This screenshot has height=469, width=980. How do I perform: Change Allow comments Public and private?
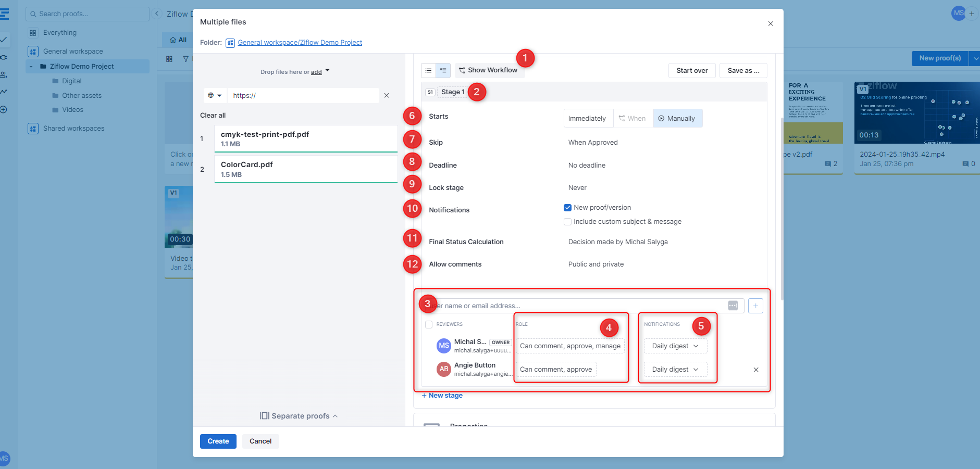(x=596, y=264)
